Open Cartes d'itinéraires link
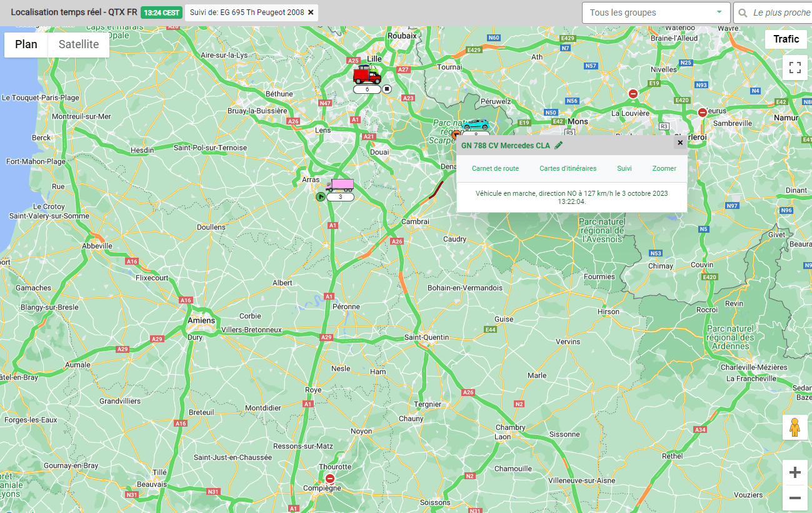The height and width of the screenshot is (513, 812). coord(568,168)
